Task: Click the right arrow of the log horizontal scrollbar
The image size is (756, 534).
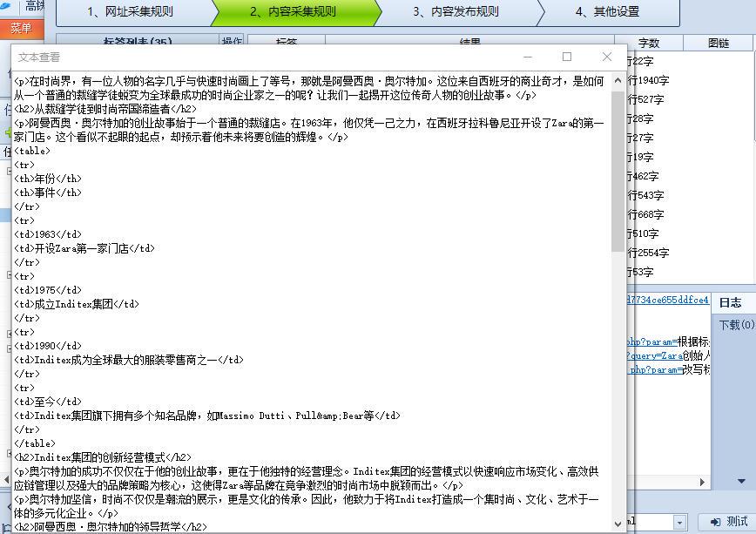Action: [702, 482]
